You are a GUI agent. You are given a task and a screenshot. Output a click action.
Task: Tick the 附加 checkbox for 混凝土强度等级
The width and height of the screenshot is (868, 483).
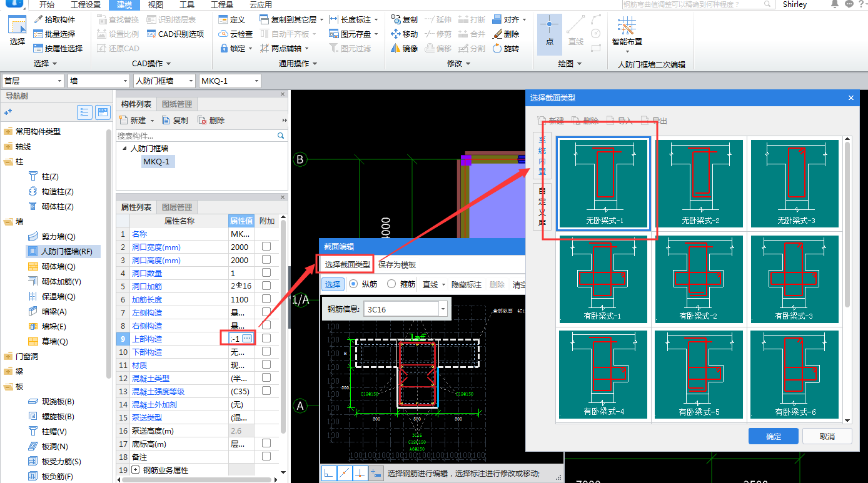pyautogui.click(x=266, y=391)
